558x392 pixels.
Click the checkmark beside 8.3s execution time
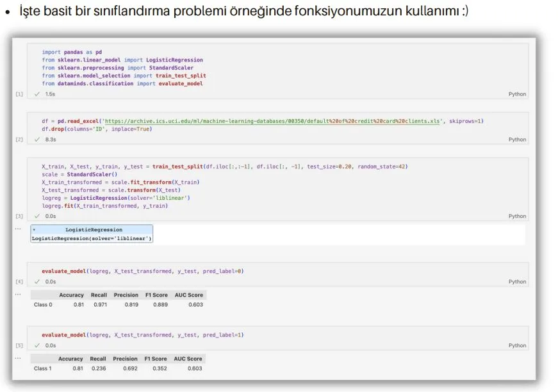coord(37,140)
